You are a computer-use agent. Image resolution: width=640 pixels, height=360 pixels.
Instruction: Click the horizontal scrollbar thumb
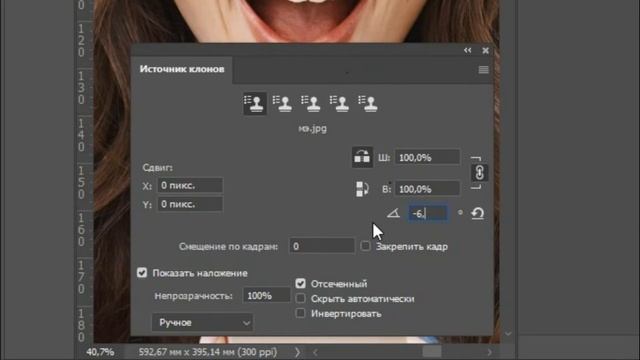432,351
